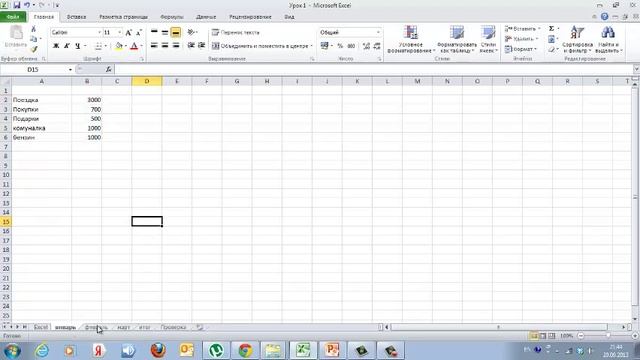Screen dimensions: 640x360
Task: Click the Clear eraser icon
Action: (x=551, y=49)
